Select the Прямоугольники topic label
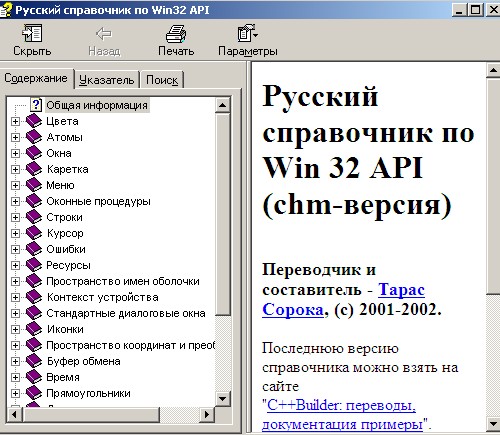Image resolution: width=500 pixels, height=435 pixels. click(x=89, y=393)
